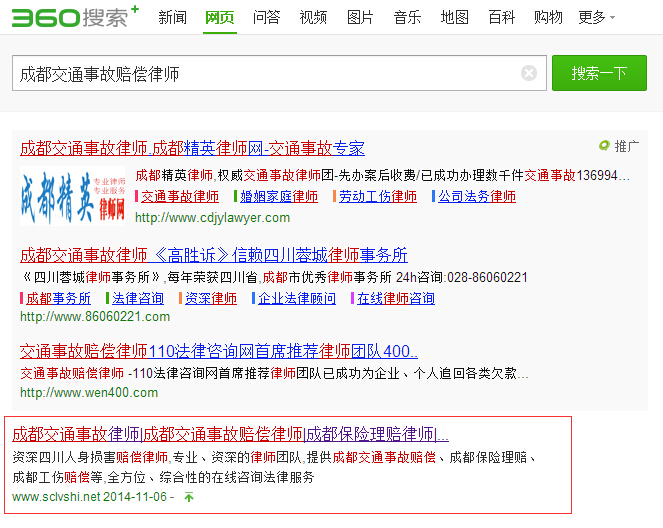This screenshot has height=528, width=663.
Task: Open the 地图 tab
Action: (x=454, y=17)
